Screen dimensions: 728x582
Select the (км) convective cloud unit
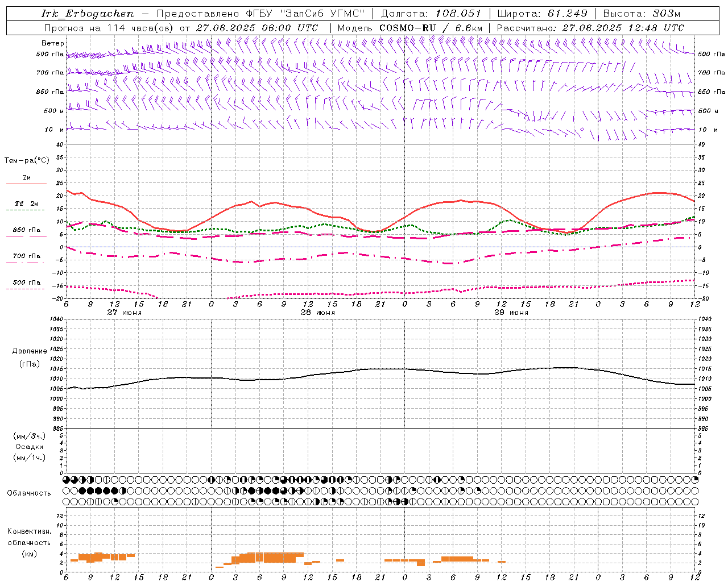click(29, 554)
